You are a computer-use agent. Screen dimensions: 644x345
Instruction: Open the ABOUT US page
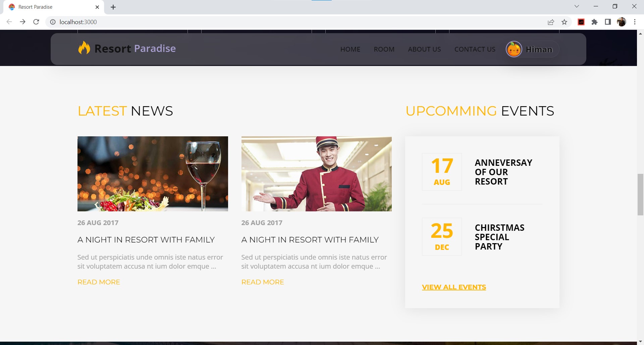tap(424, 49)
